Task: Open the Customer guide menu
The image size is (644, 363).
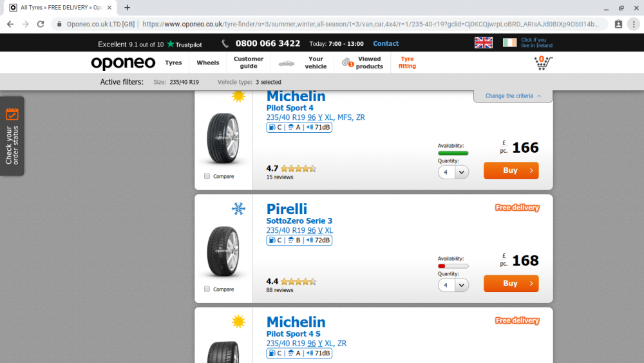Action: pos(249,63)
